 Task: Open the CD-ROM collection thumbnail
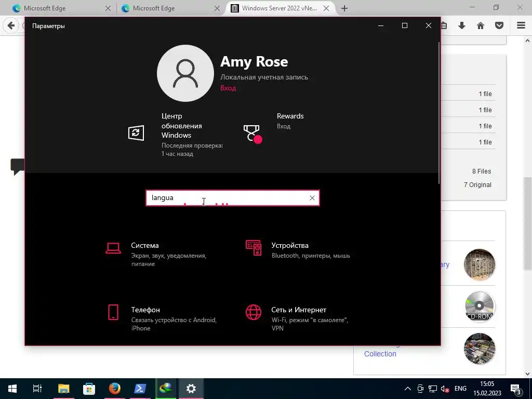[x=479, y=307]
